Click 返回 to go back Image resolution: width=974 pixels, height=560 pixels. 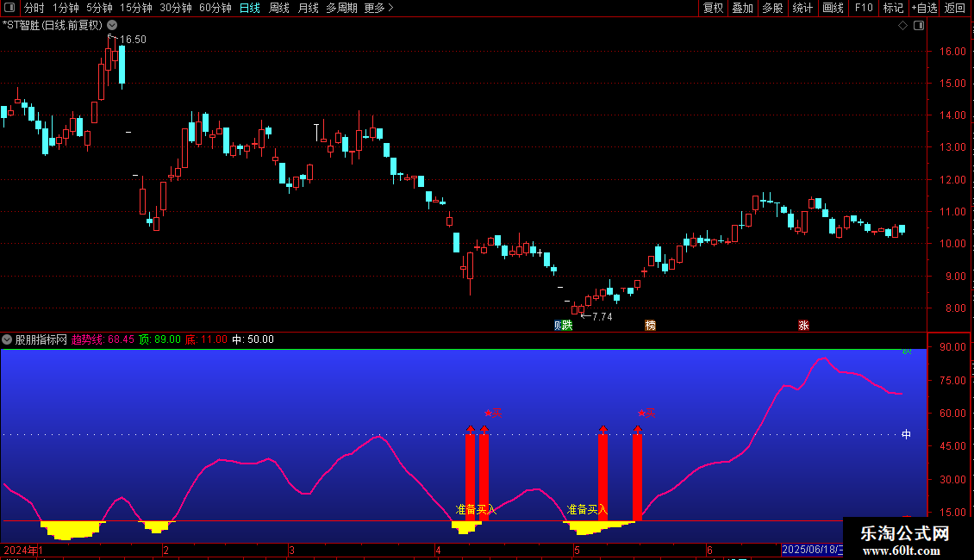point(955,8)
